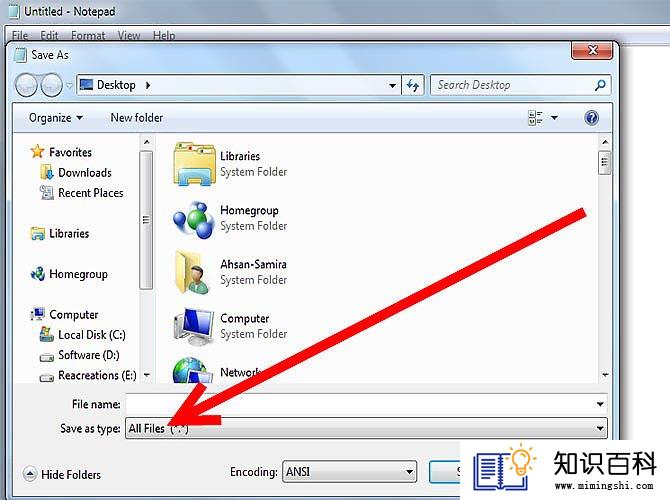
Task: Click file list scroll up arrow
Action: [605, 142]
